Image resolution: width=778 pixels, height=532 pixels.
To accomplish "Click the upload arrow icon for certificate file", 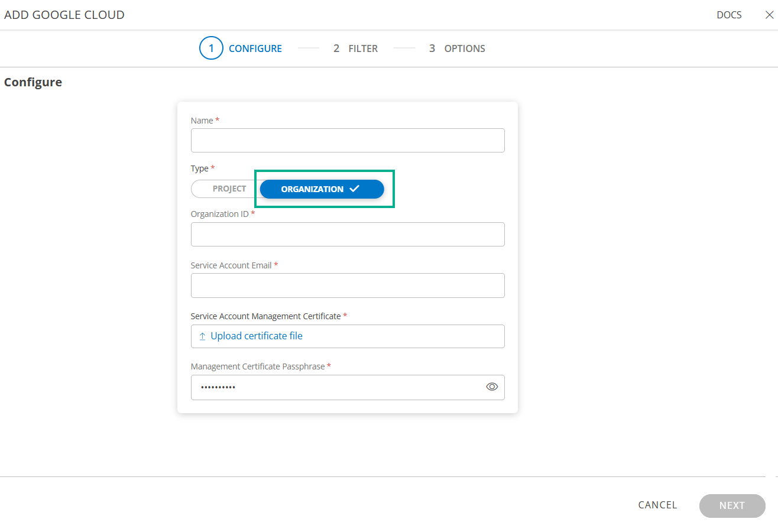I will (202, 336).
